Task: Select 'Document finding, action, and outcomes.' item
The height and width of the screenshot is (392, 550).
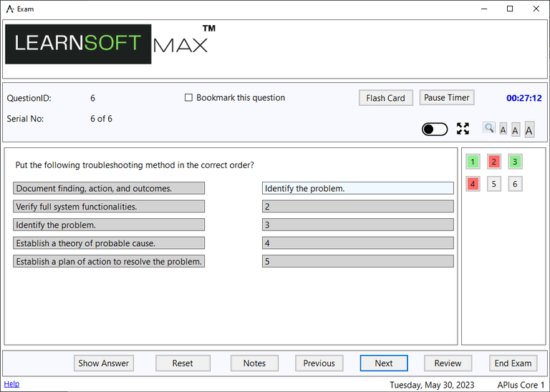Action: point(109,188)
